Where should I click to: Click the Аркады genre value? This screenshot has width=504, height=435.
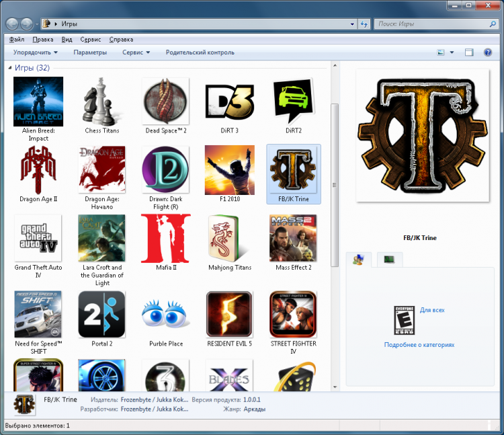click(x=255, y=409)
